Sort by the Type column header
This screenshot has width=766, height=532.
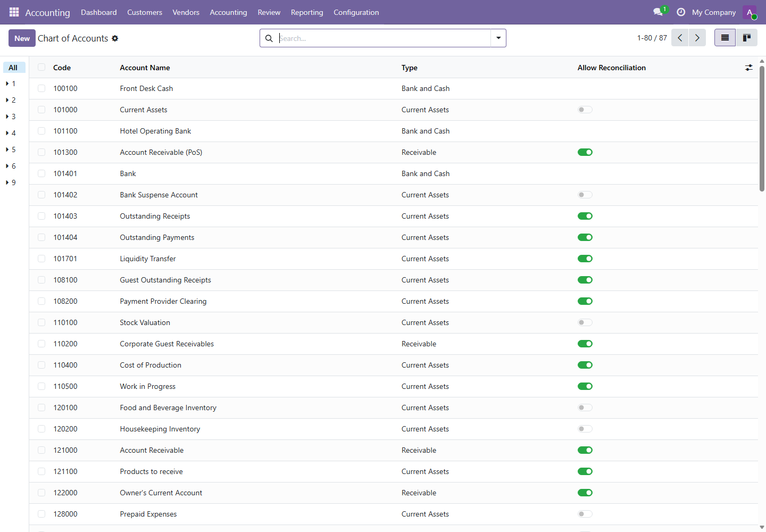tap(410, 68)
